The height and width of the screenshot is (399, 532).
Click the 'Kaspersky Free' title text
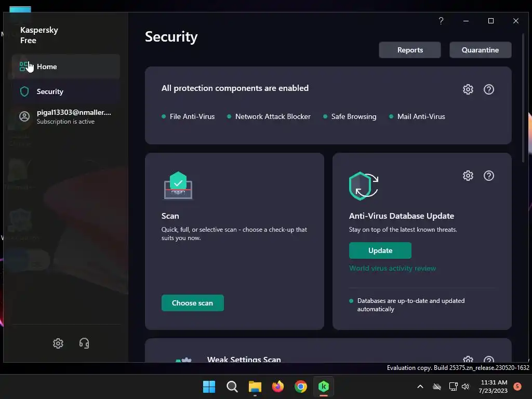pyautogui.click(x=39, y=35)
